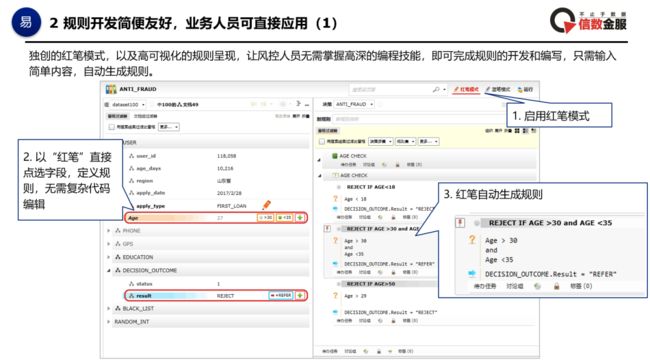Click the blue action arrow for final Result = "REJECT"
650x364 pixels.
click(x=335, y=312)
